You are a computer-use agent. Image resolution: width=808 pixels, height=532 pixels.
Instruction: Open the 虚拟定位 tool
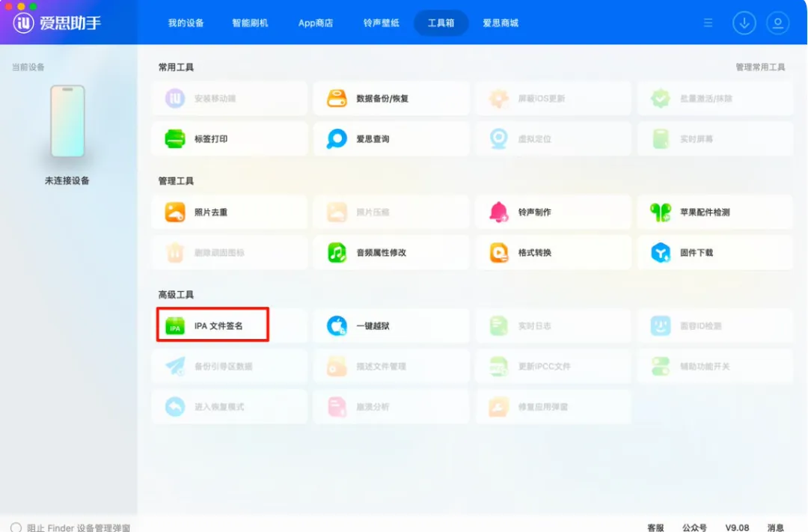[x=554, y=138]
